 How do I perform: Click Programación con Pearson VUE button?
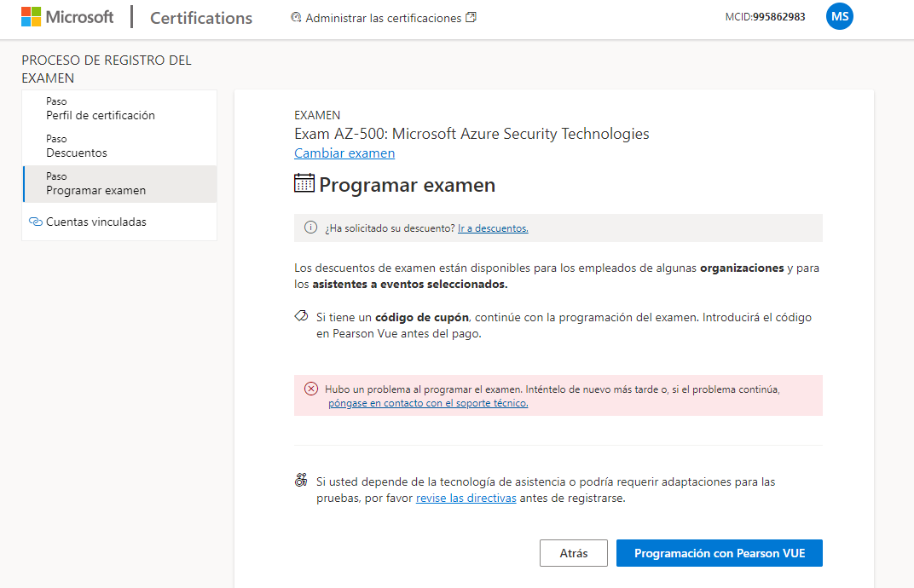(720, 553)
